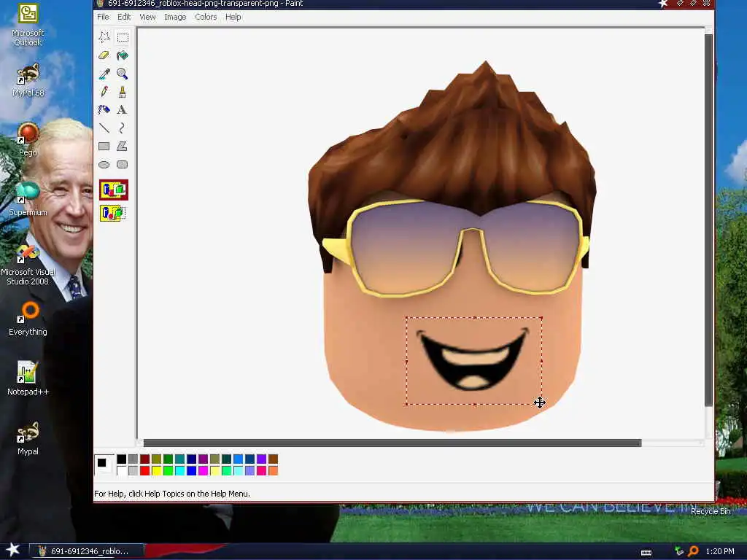Choose the yellow color swatch
The height and width of the screenshot is (560, 747).
tap(156, 470)
